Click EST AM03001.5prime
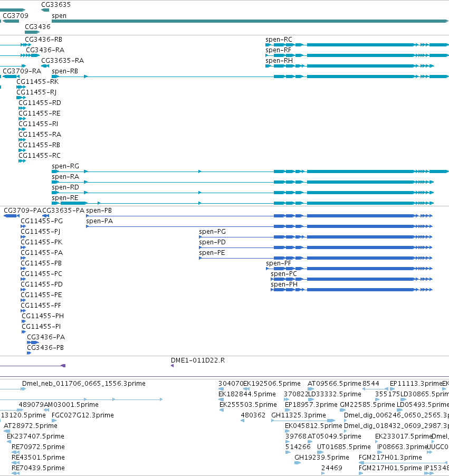This screenshot has height=476, width=449. click(71, 405)
